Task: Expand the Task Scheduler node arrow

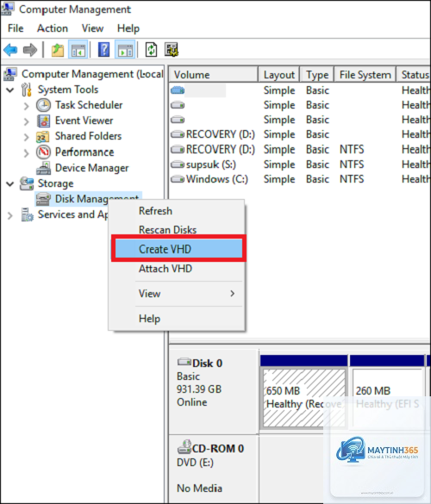Action: 27,106
